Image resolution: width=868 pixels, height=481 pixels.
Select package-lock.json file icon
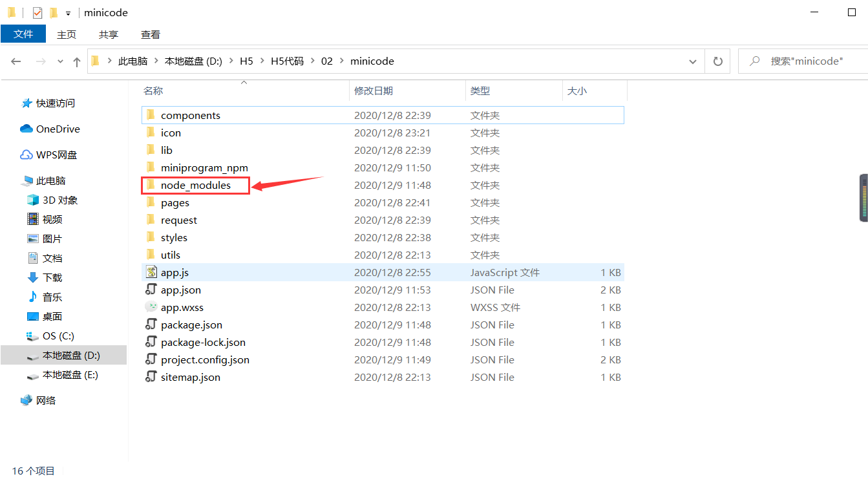(x=151, y=342)
